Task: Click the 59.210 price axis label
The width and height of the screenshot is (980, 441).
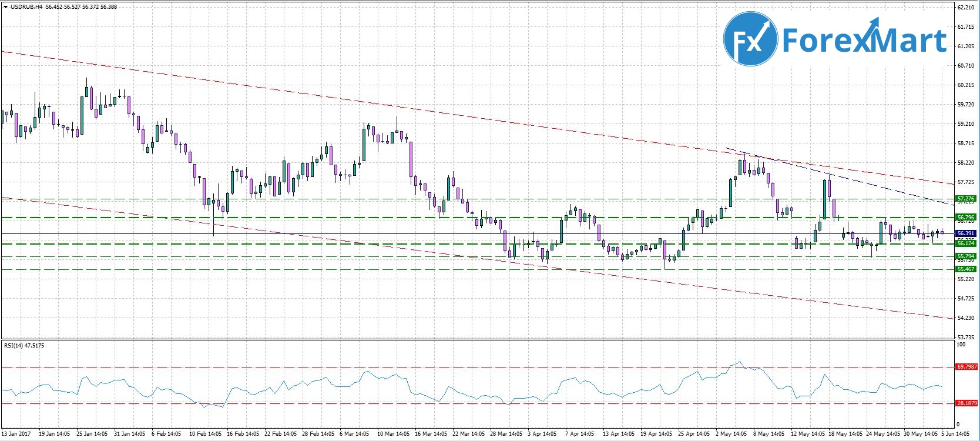Action: [x=966, y=124]
